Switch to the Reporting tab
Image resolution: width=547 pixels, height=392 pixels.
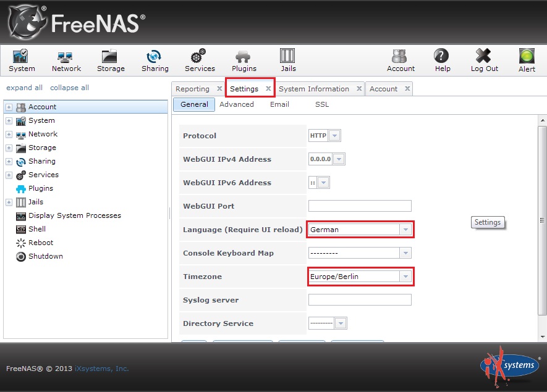tap(193, 89)
